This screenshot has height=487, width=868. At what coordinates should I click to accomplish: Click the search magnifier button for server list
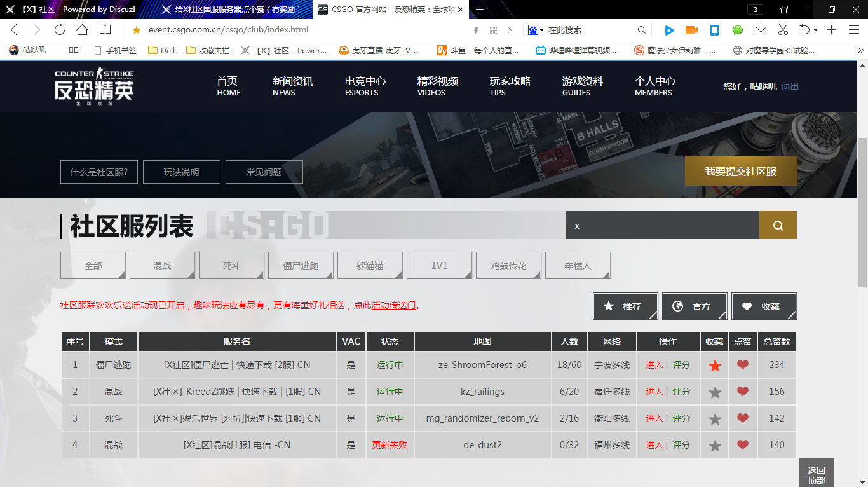778,226
